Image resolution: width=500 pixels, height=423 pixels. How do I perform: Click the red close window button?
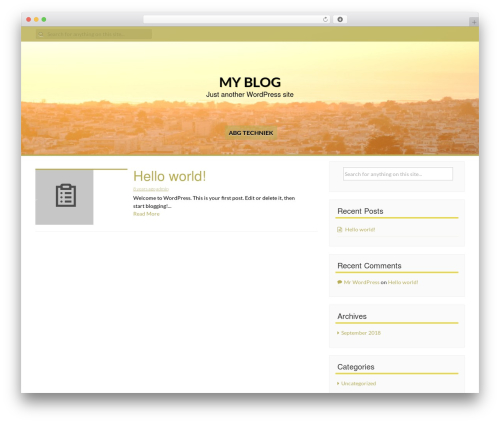tap(29, 19)
